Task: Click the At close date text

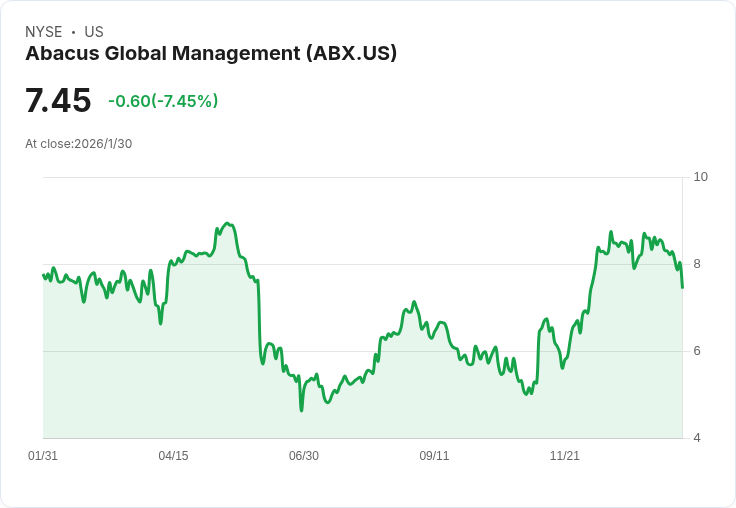Action: pos(78,144)
